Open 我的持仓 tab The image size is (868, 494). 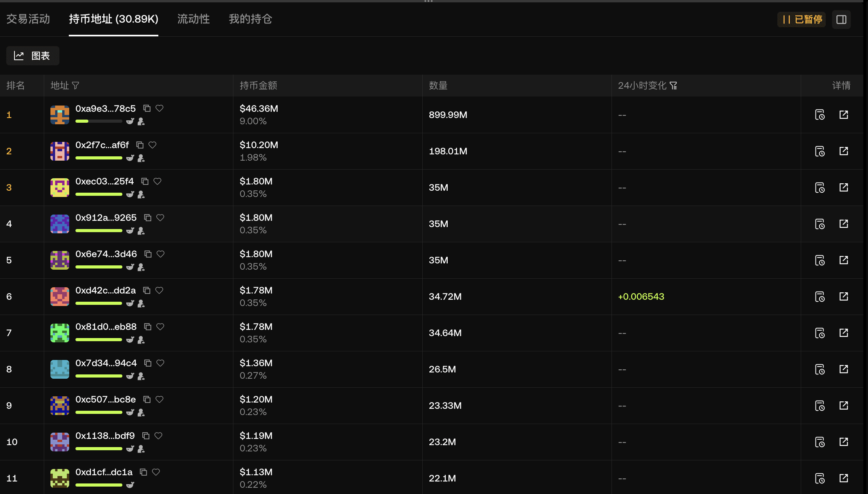250,19
